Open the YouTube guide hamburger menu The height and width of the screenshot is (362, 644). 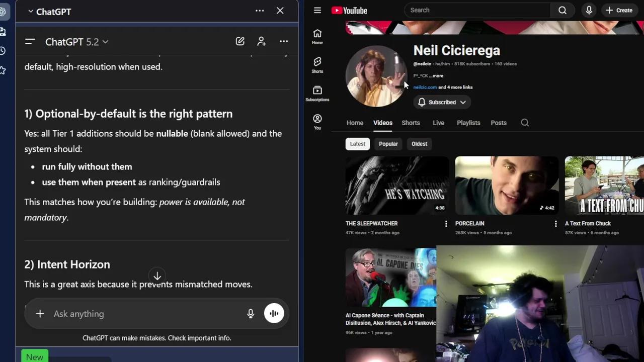(x=317, y=10)
